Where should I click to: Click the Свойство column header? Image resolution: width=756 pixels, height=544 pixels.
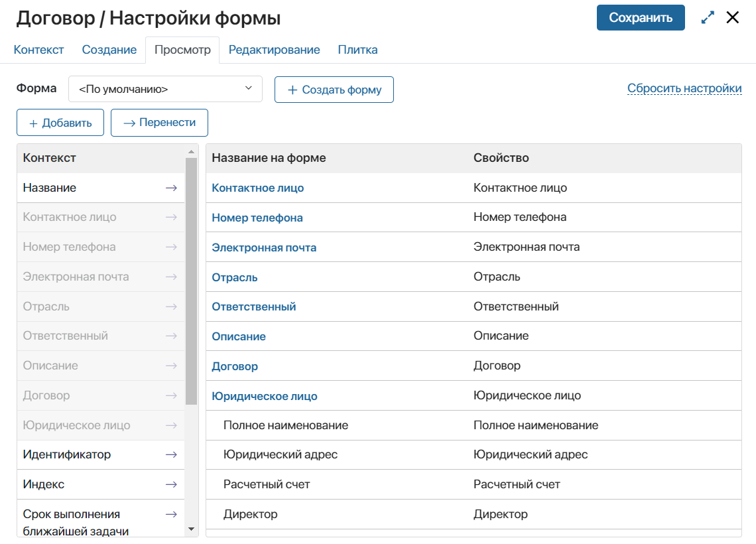tap(501, 158)
